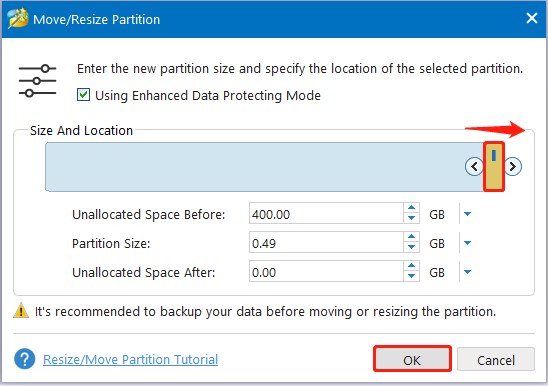The image size is (548, 386).
Task: Increase Unallocated Space Before with up arrow
Action: (x=411, y=208)
